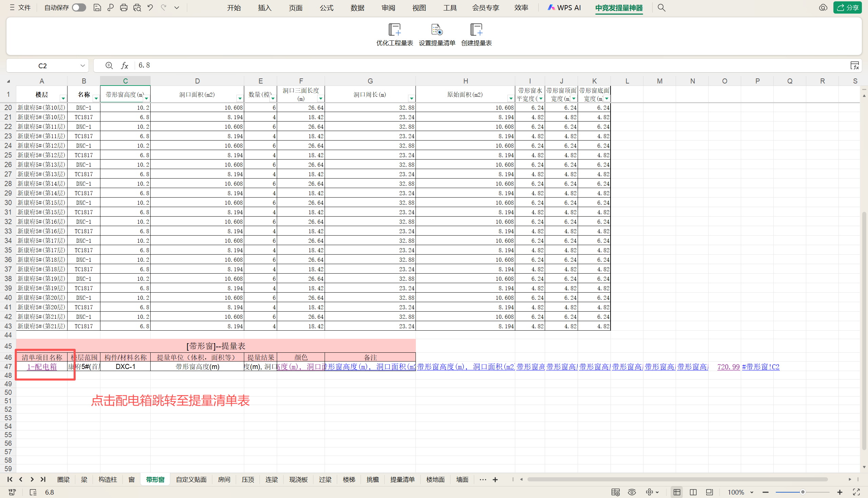
Task: Click the save file icon
Action: click(x=97, y=7)
